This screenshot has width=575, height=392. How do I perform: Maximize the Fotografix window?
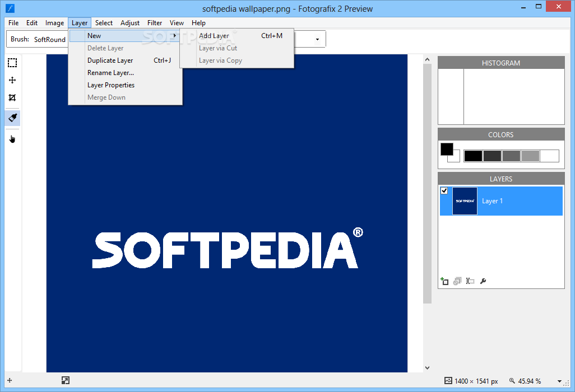point(539,7)
